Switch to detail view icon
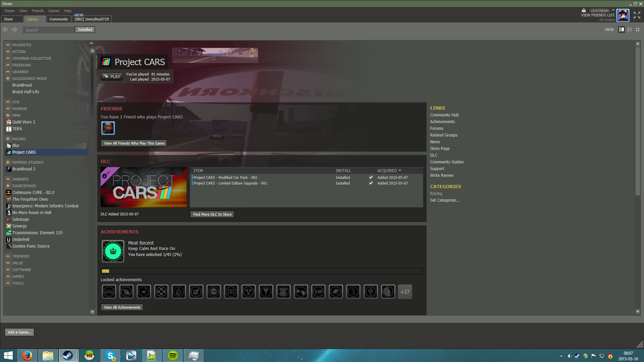Screen dimensions: 644x362 coord(621,30)
